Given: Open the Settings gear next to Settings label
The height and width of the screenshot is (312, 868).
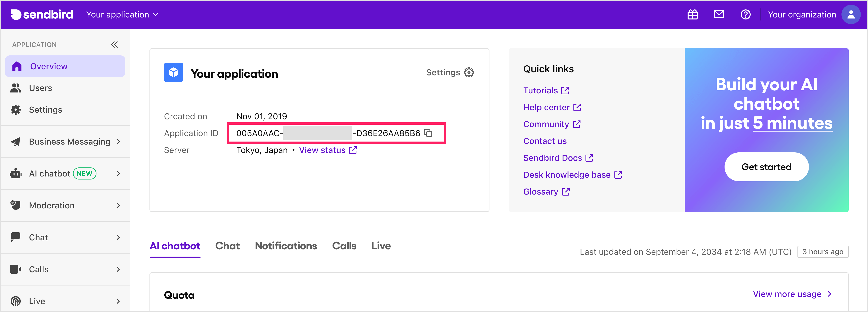Looking at the screenshot, I should pyautogui.click(x=468, y=72).
